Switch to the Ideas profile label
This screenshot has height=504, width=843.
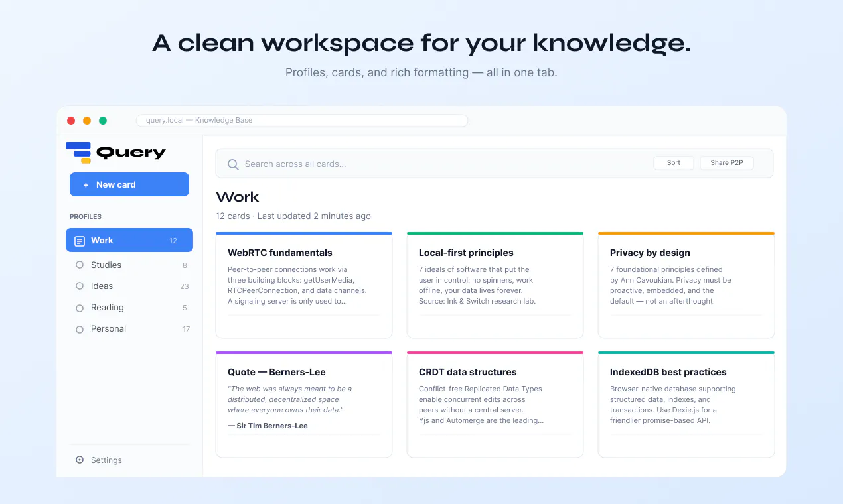coord(102,286)
